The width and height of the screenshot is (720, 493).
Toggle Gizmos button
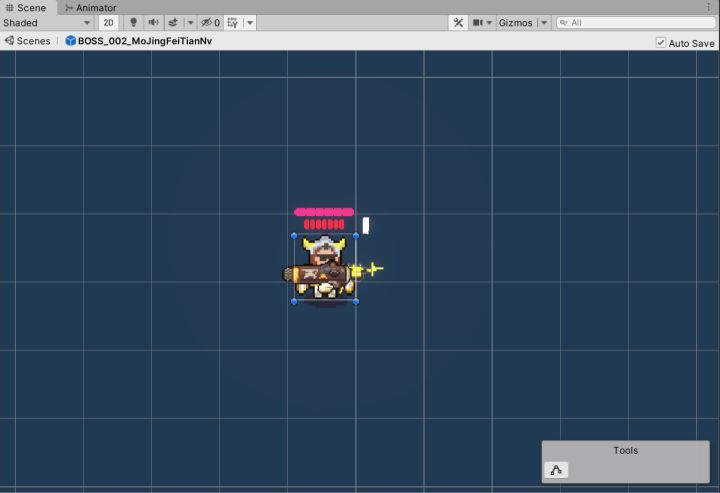pyautogui.click(x=515, y=22)
